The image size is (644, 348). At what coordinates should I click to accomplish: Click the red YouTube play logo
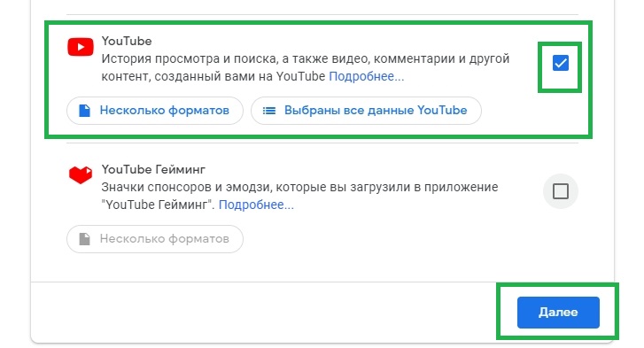coord(81,47)
